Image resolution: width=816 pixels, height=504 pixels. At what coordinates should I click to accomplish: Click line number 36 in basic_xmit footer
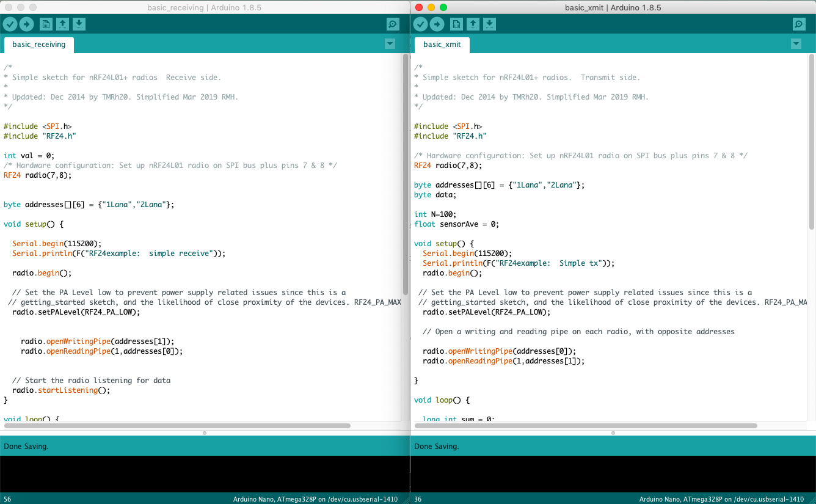(x=418, y=499)
